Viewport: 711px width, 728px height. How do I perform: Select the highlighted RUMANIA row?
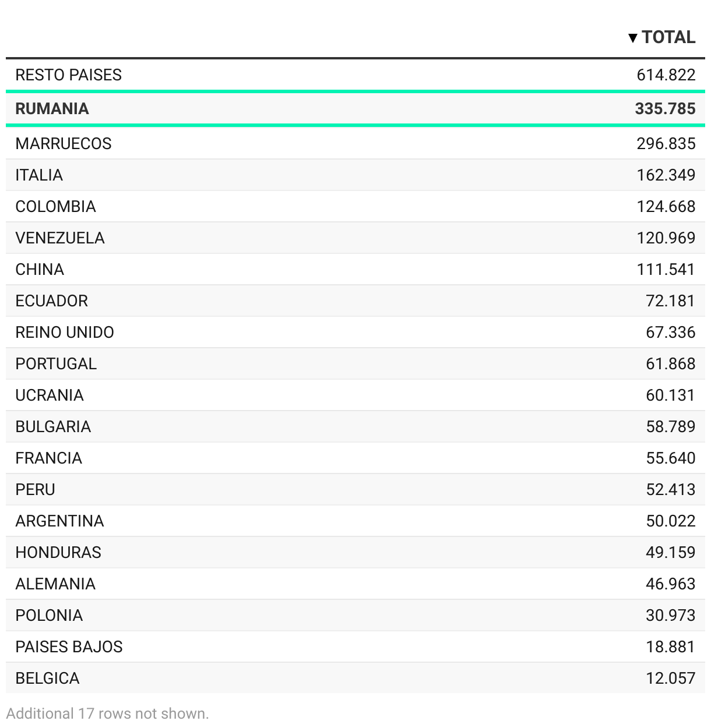click(x=355, y=108)
